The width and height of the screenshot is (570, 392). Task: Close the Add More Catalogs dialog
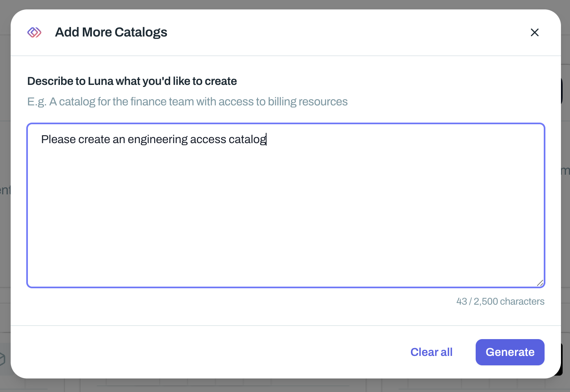click(534, 32)
